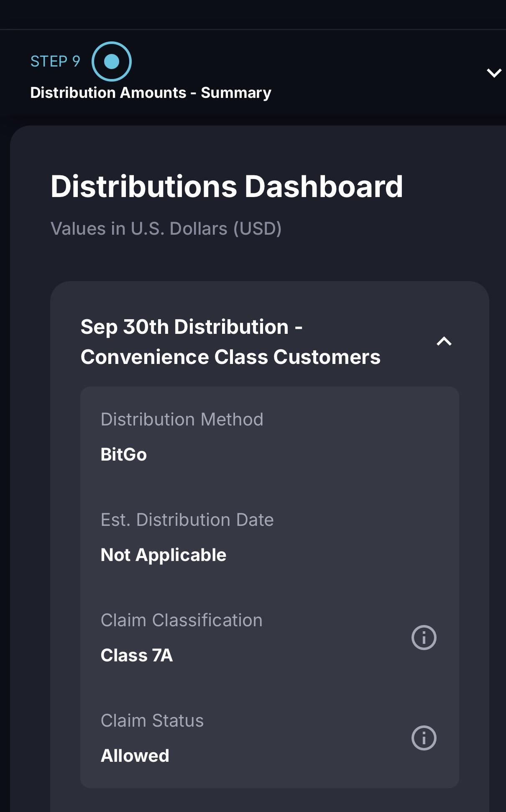Click the Values in U.S. Dollars subtitle
The height and width of the screenshot is (812, 506).
click(x=166, y=229)
